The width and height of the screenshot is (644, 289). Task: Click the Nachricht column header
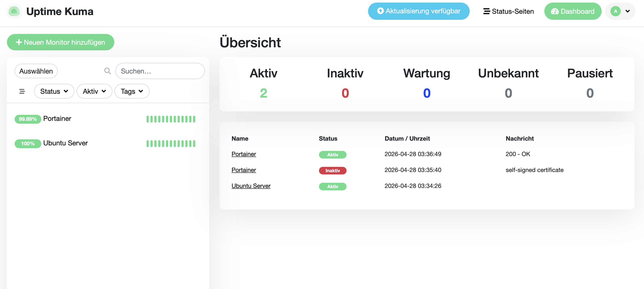pyautogui.click(x=520, y=138)
